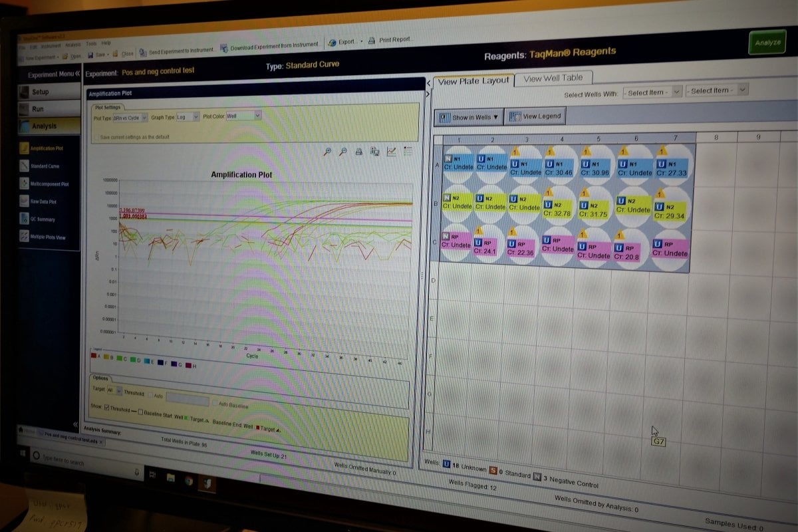
Task: Click the Cortana microphone in taskbar search
Action: [137, 473]
